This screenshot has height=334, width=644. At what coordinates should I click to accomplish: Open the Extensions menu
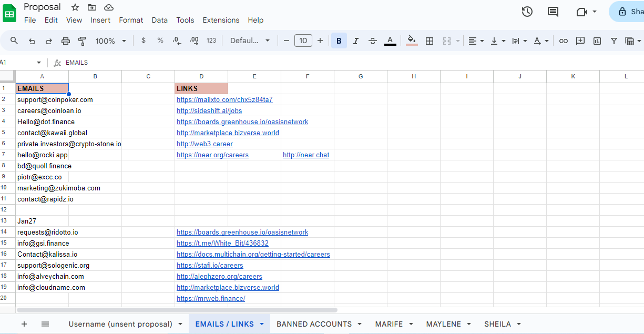point(221,20)
